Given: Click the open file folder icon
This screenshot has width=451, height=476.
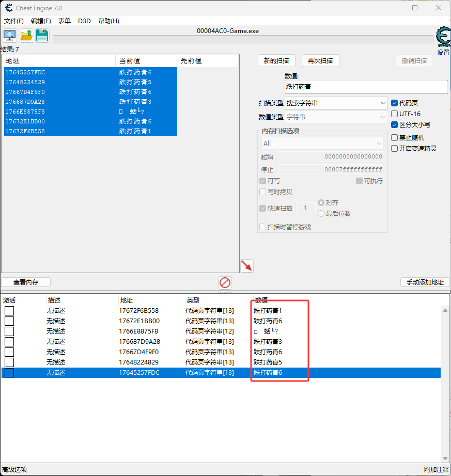Looking at the screenshot, I should click(26, 36).
